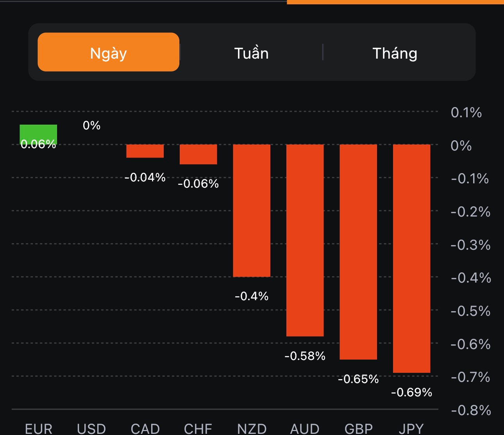Click the -0.4% value label
504x435 pixels.
coord(252,296)
